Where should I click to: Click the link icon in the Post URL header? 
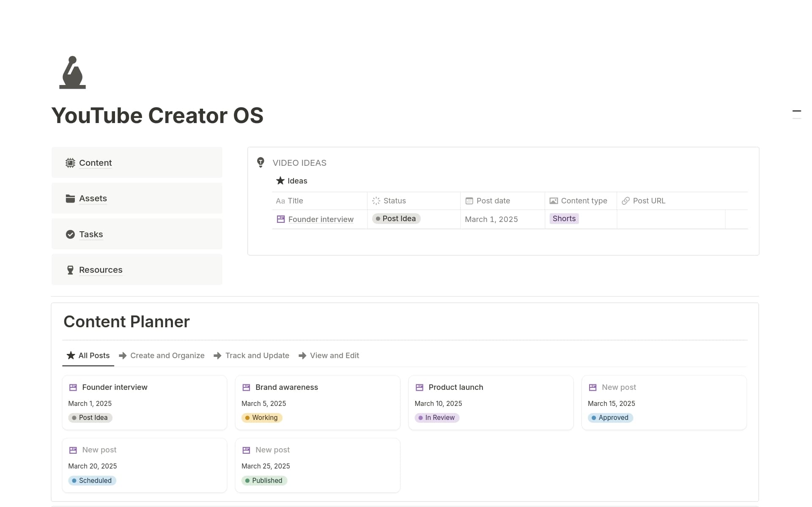(625, 201)
